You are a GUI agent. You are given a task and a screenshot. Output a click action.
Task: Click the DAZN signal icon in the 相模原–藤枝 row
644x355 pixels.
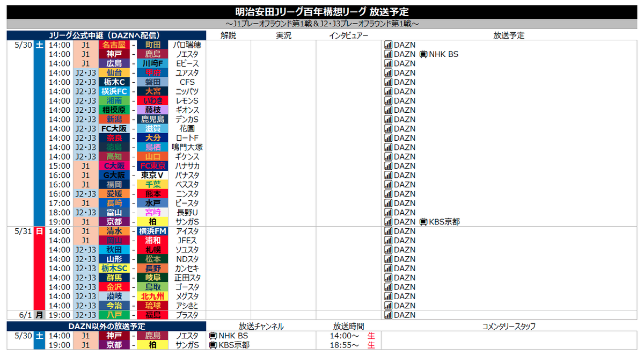pyautogui.click(x=389, y=110)
